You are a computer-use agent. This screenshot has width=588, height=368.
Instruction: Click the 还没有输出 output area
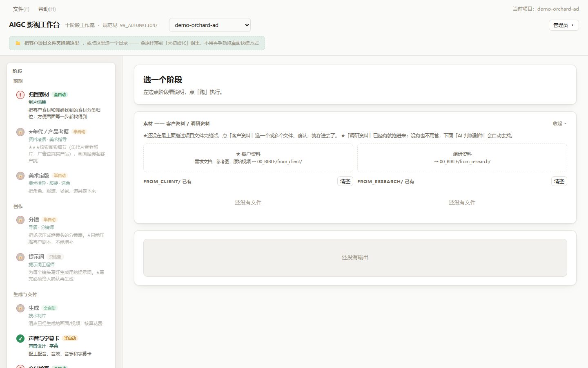point(355,258)
